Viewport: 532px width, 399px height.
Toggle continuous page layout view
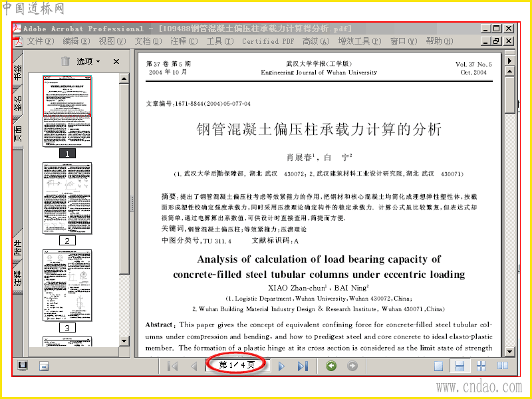click(x=460, y=366)
